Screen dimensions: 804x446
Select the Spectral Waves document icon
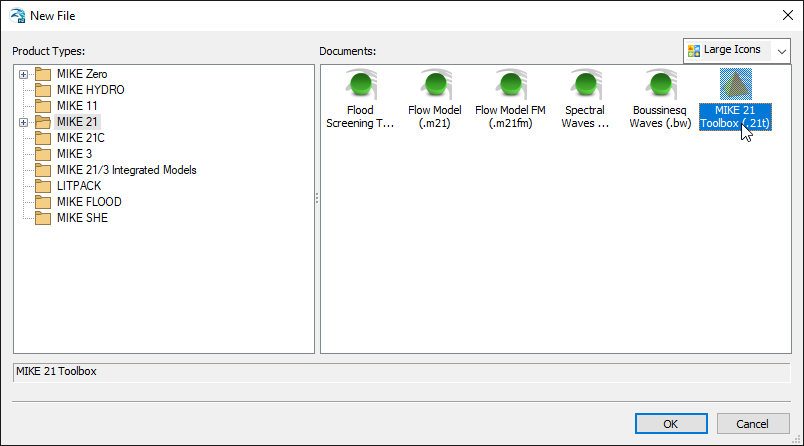pyautogui.click(x=585, y=86)
